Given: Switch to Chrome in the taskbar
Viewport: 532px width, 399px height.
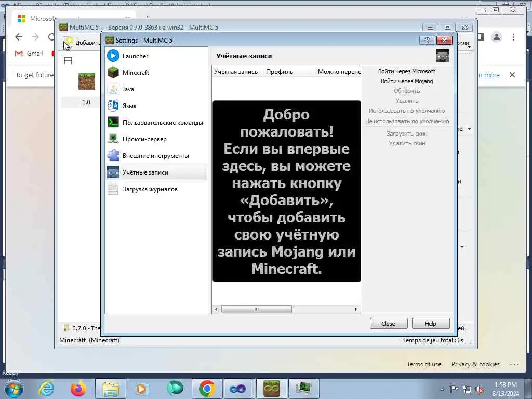Looking at the screenshot, I should coord(207,389).
